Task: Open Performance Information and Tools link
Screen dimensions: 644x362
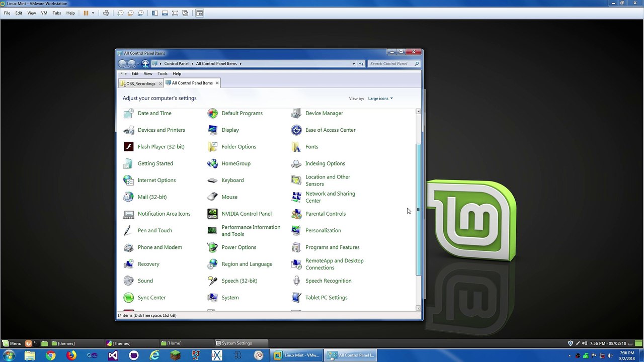Action: pyautogui.click(x=251, y=231)
